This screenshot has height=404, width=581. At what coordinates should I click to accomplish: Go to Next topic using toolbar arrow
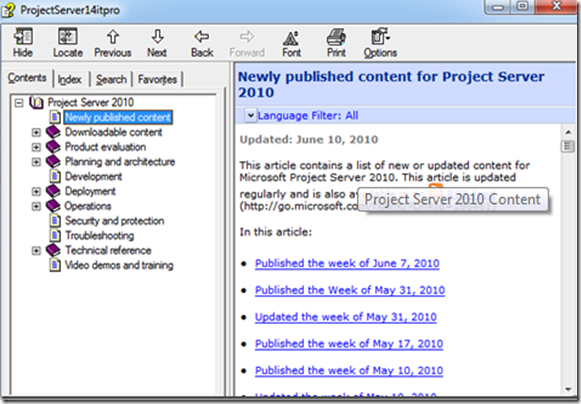[157, 37]
